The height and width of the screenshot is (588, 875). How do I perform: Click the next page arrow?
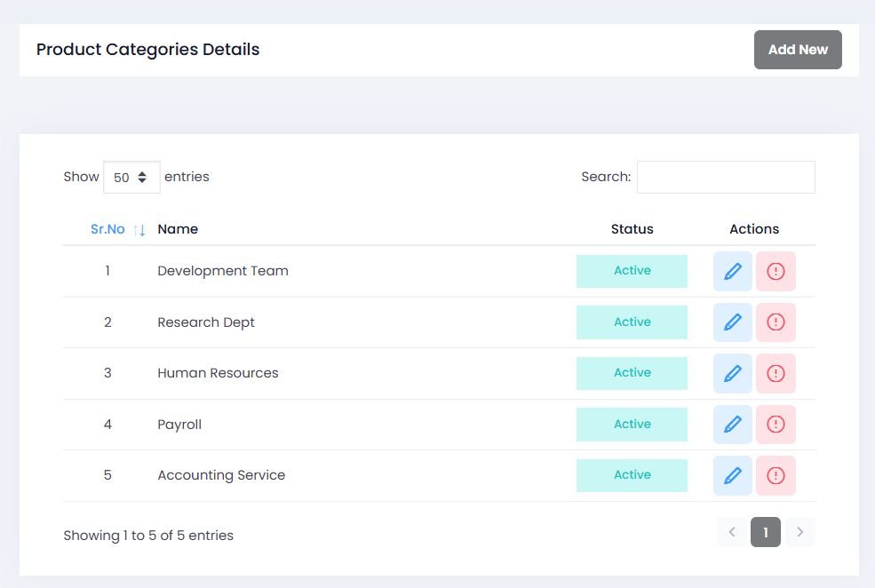[x=799, y=532]
